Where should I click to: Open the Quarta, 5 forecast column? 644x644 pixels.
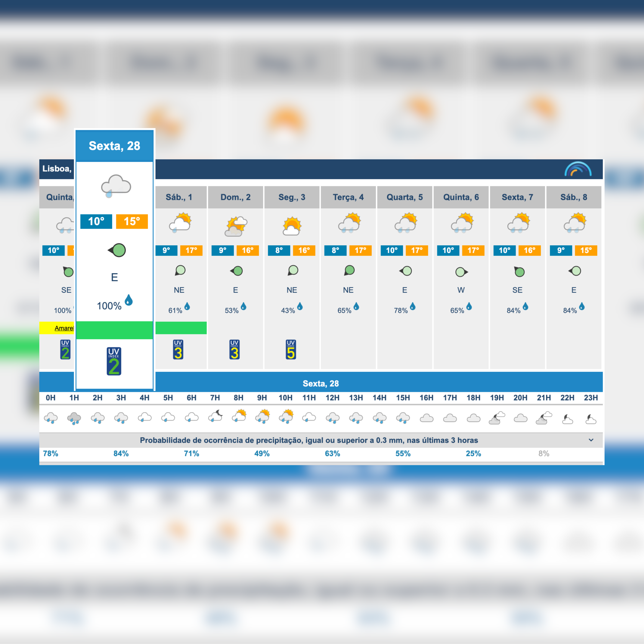click(404, 197)
